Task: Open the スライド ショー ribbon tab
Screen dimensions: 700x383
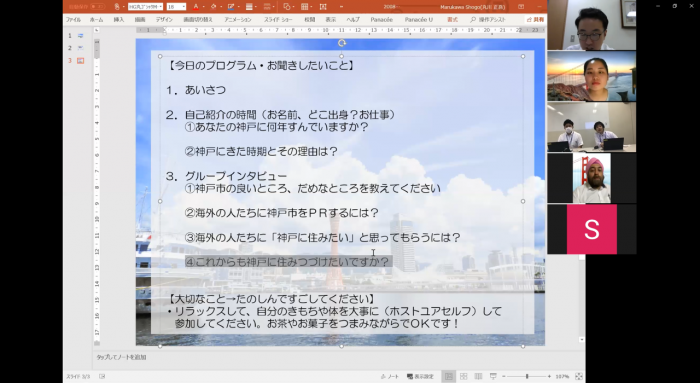Action: [278, 20]
